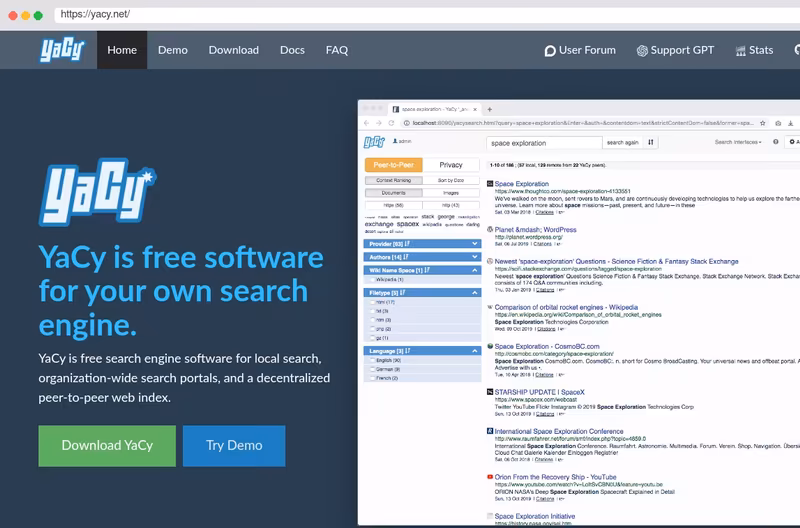Click the bookmark star in embedded browser
Image resolution: width=800 pixels, height=528 pixels.
click(763, 123)
